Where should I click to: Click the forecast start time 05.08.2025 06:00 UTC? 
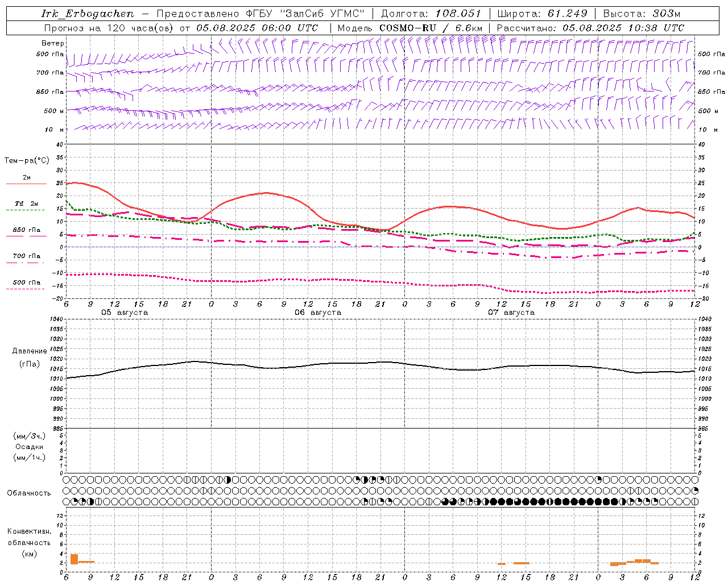pos(257,28)
